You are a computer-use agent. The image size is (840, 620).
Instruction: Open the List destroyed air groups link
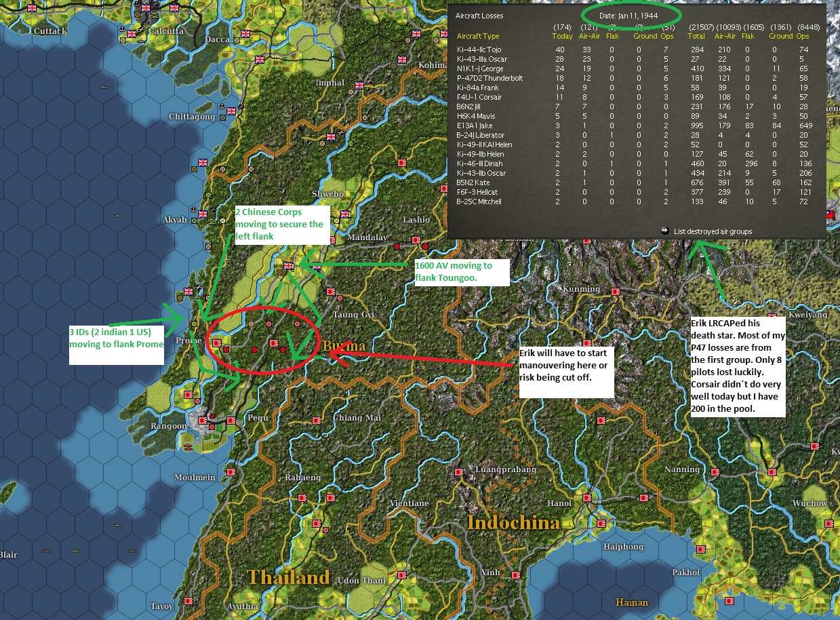[712, 231]
